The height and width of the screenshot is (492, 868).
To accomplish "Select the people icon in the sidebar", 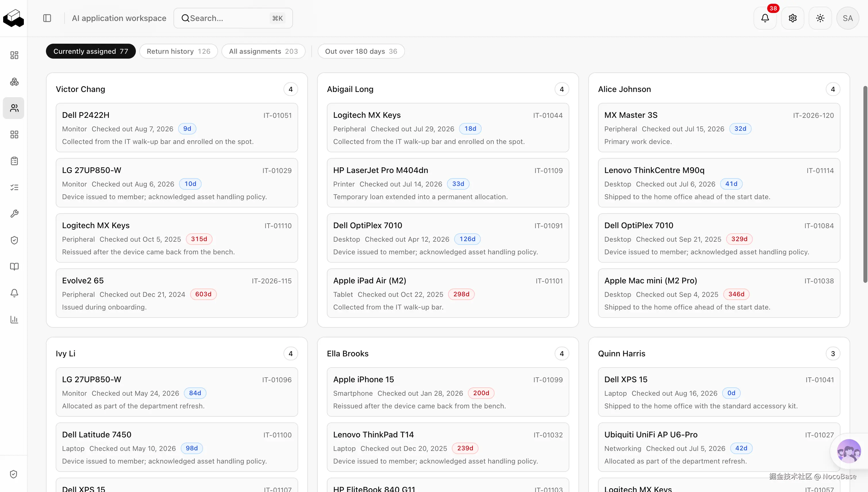I will (14, 108).
